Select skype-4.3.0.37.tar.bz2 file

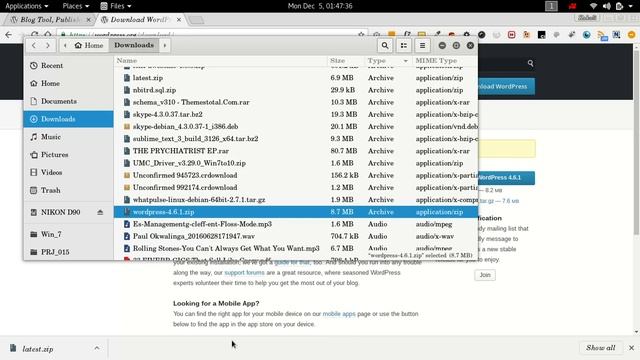(296, 114)
